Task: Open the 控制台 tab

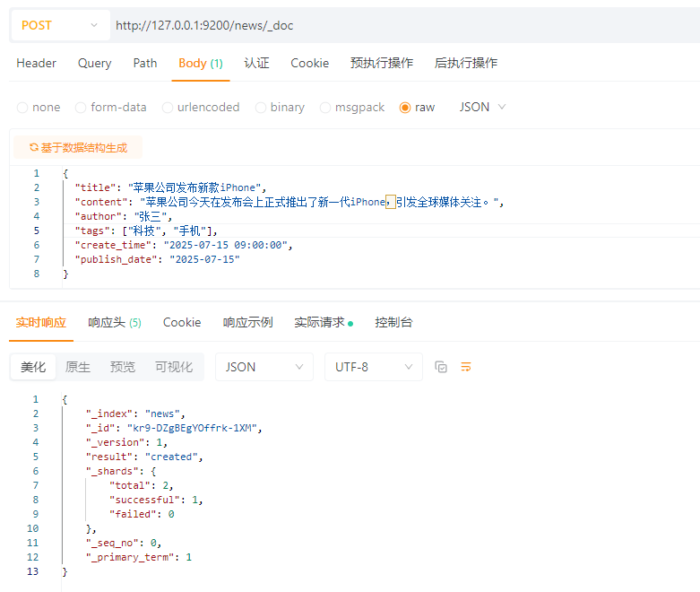Action: click(x=393, y=322)
